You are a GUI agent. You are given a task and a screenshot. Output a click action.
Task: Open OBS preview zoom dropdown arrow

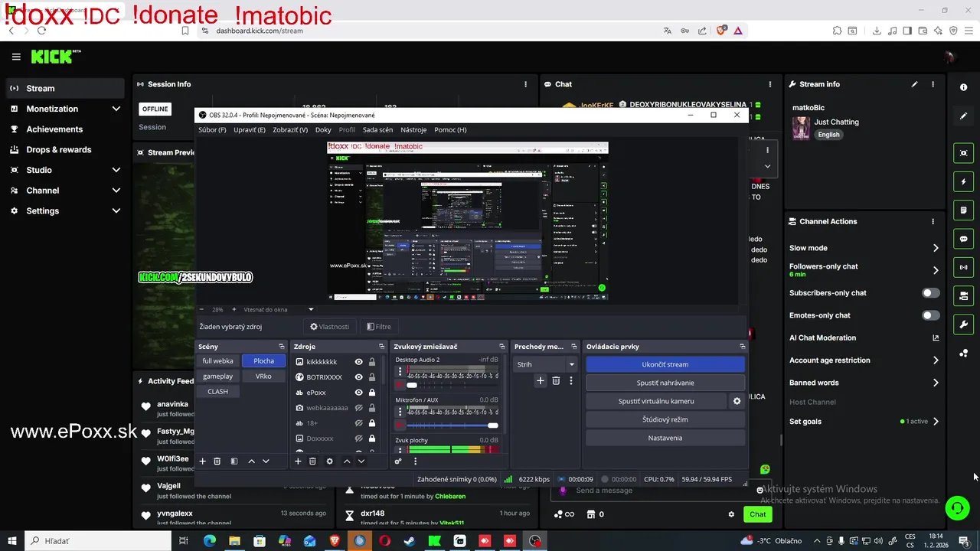pos(311,309)
